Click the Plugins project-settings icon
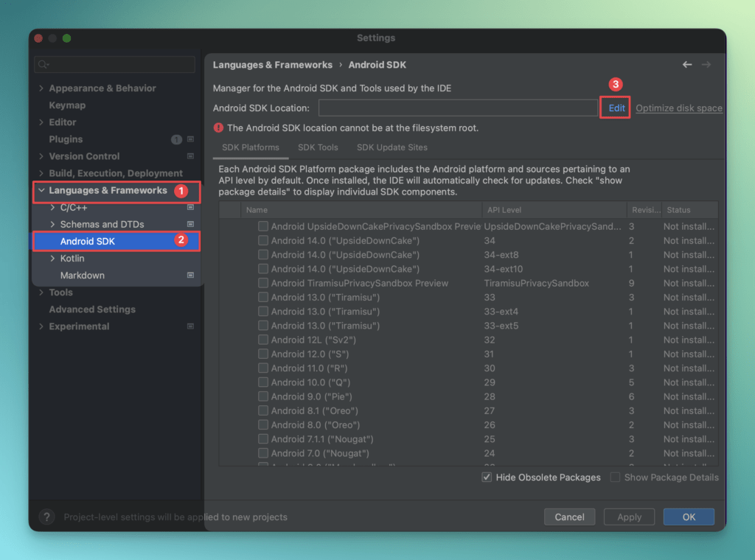 (x=191, y=139)
